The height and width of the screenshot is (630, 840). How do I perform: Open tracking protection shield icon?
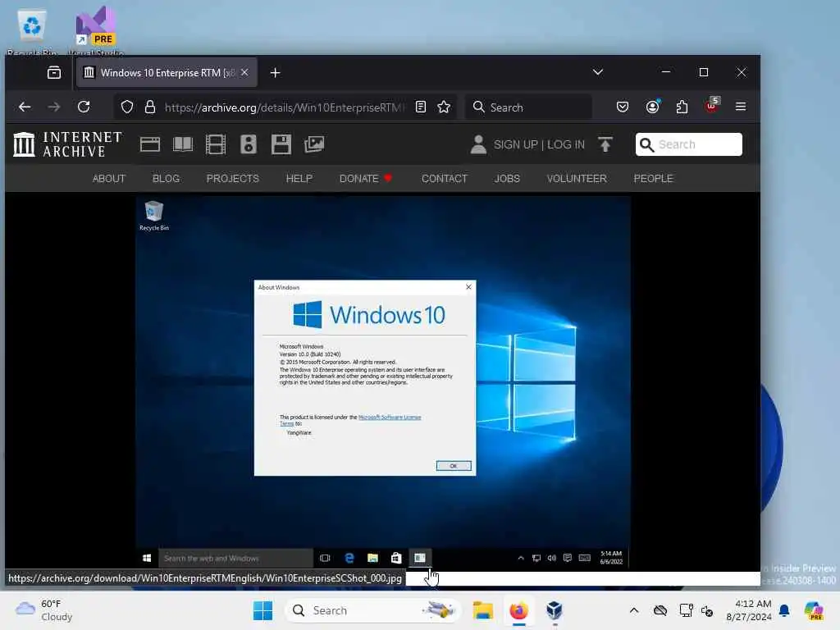tap(127, 107)
